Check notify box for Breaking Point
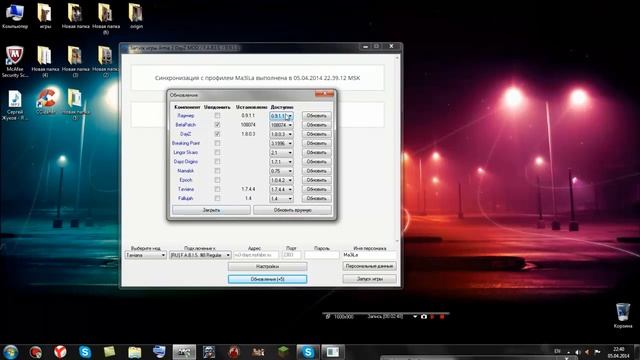640x360 pixels. 217,143
